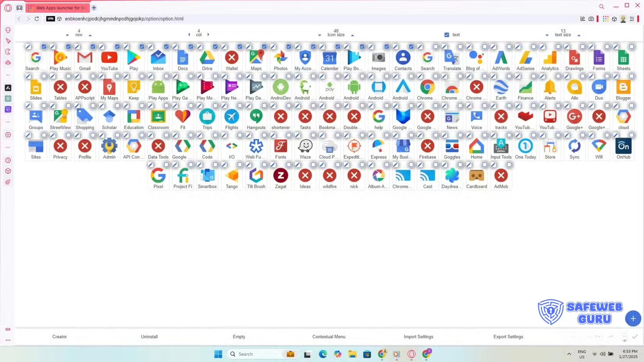Increase the text size arrow

coord(579,35)
